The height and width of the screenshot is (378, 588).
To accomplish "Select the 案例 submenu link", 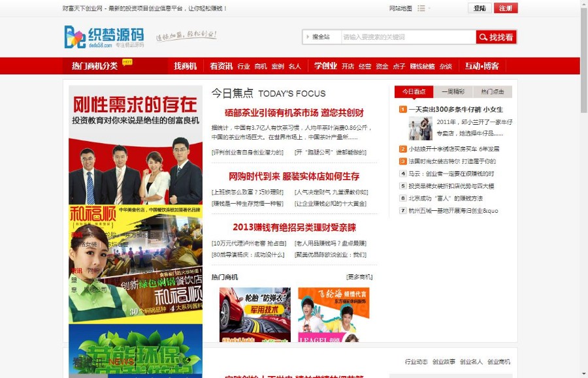I will (x=278, y=67).
